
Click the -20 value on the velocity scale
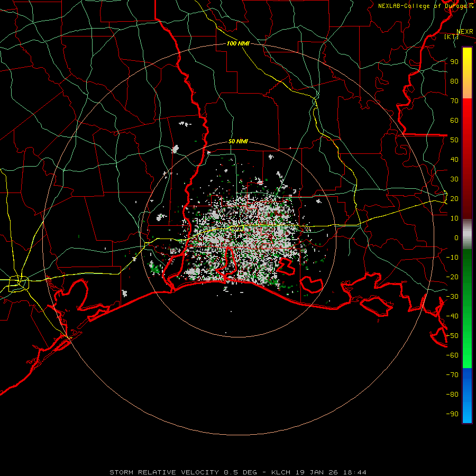click(452, 277)
